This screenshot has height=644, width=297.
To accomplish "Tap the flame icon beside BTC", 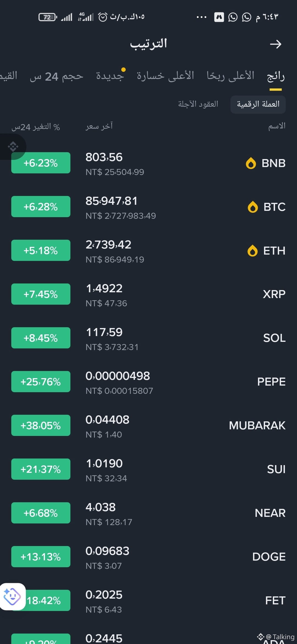I will coord(253,207).
